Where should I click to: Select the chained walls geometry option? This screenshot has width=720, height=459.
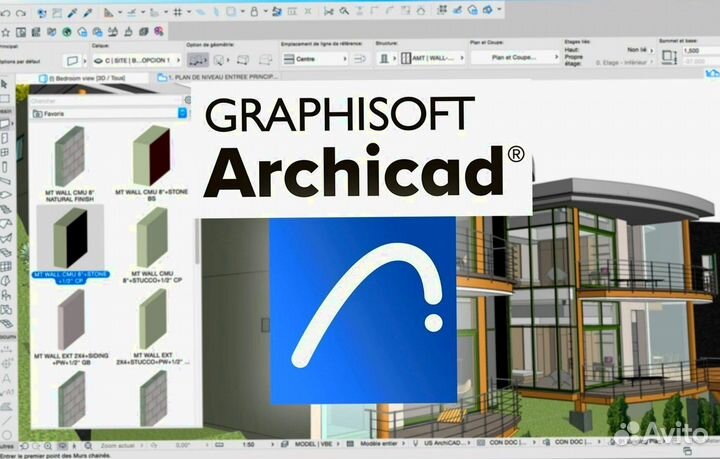[x=197, y=60]
